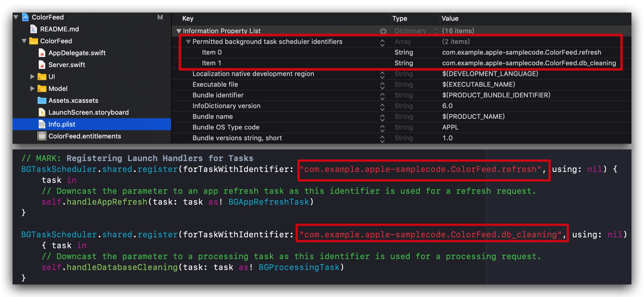The image size is (644, 297).
Task: Select Info.plist in the file navigator
Action: click(62, 124)
